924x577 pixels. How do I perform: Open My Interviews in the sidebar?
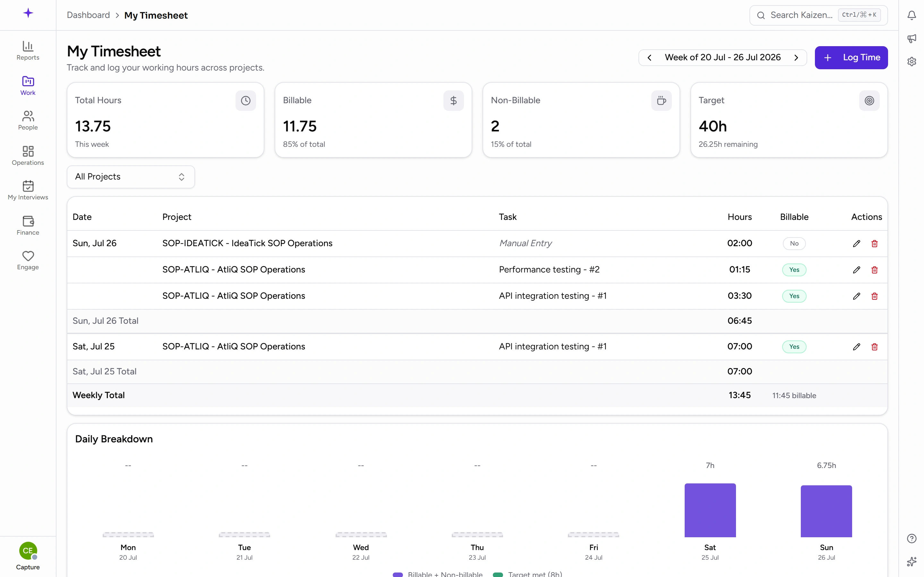pos(28,190)
